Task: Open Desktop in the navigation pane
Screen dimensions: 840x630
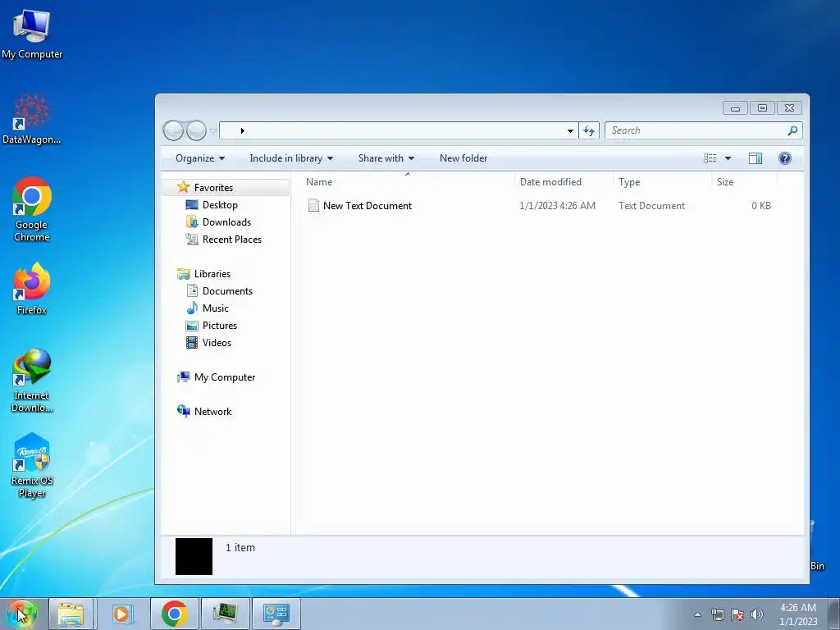Action: (220, 204)
